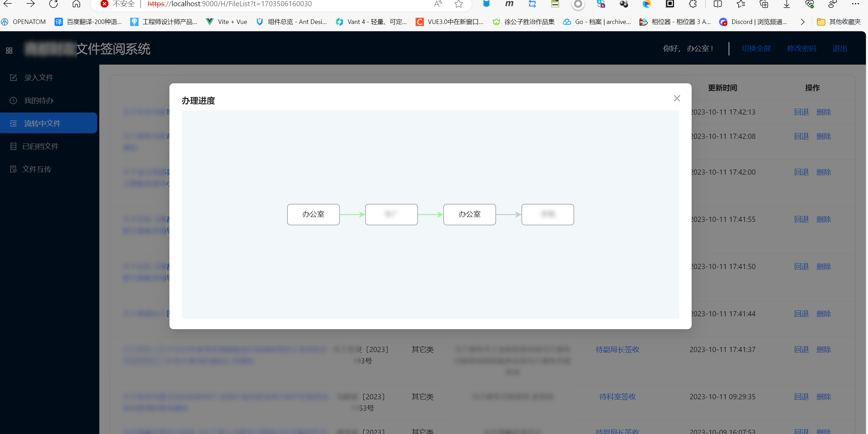Viewport: 868px width, 434px height.
Task: Click 回退 for the 17:42:13 row
Action: (802, 112)
